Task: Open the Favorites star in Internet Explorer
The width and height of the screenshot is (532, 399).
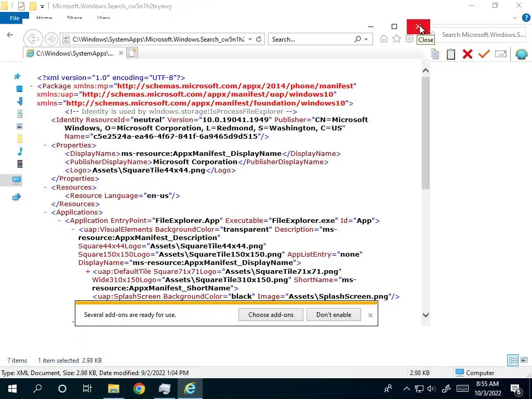Action: point(396,39)
